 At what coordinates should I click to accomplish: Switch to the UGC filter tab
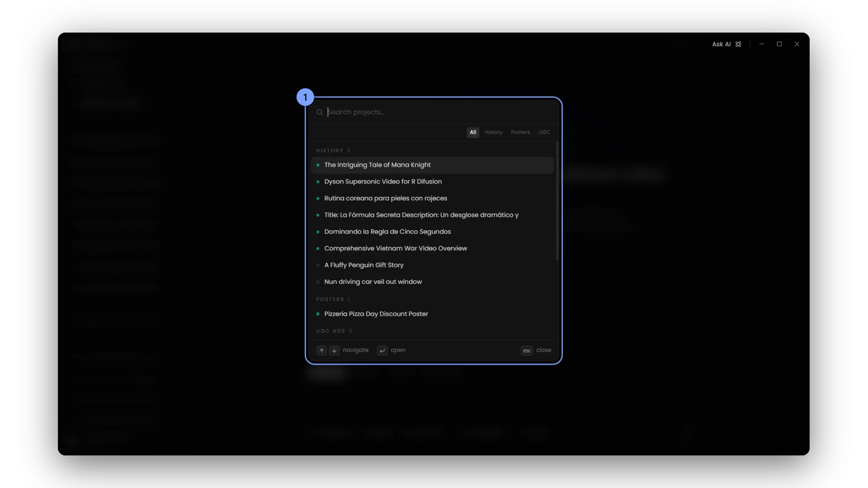544,132
